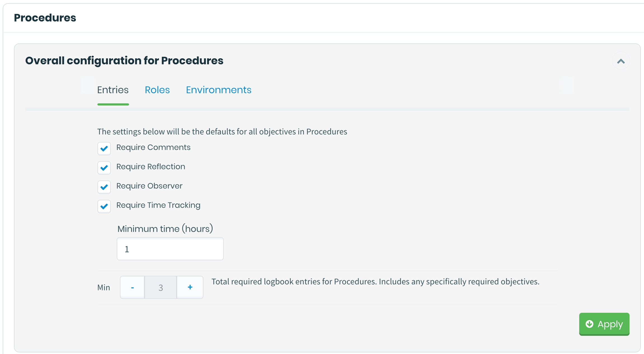
Task: Switch to the Roles tab
Action: [157, 90]
